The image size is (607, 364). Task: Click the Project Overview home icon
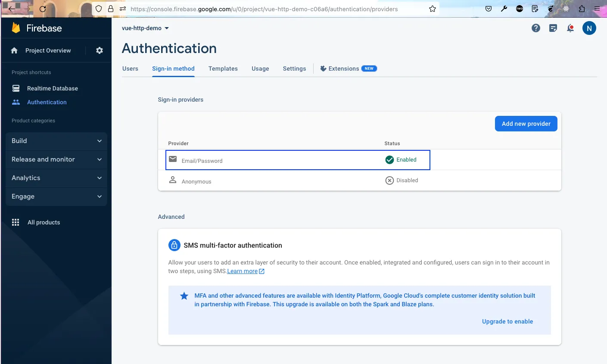[14, 50]
